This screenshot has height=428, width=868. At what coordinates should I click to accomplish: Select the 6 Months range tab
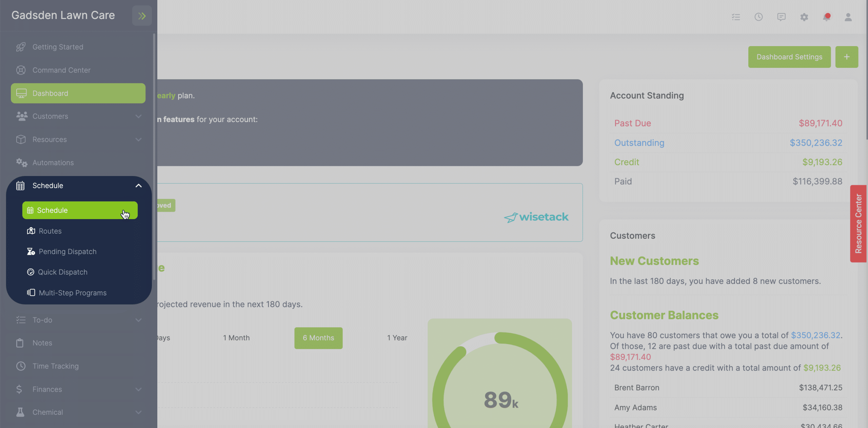point(318,338)
